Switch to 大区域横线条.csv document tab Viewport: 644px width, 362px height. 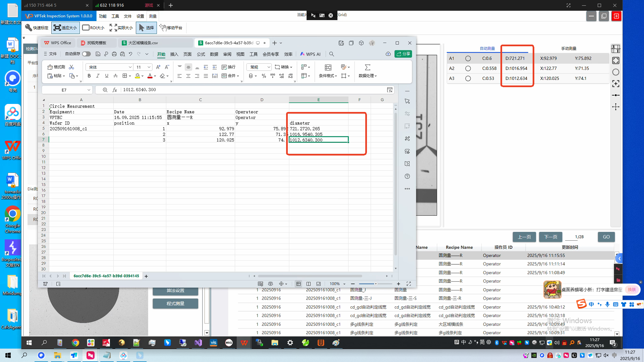coord(143,43)
